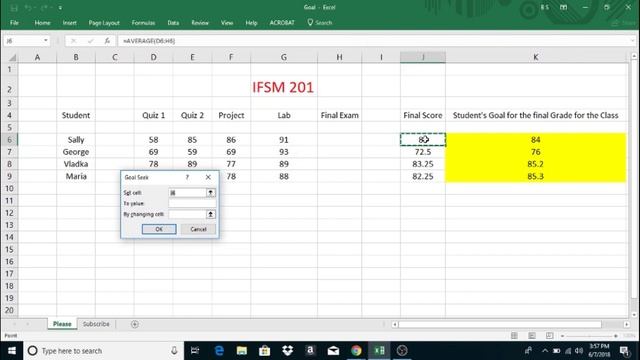This screenshot has width=640, height=360.
Task: Click the Set cell field in Goal Seek
Action: 188,193
